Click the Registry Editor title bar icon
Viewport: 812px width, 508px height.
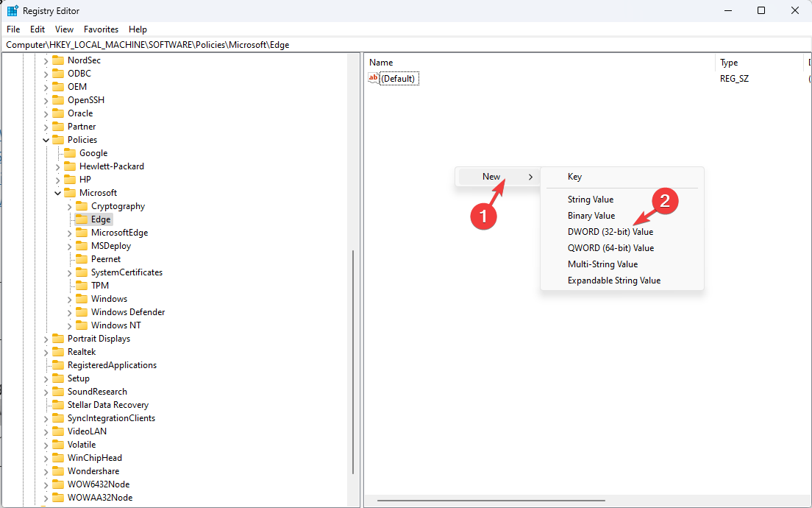[x=13, y=10]
